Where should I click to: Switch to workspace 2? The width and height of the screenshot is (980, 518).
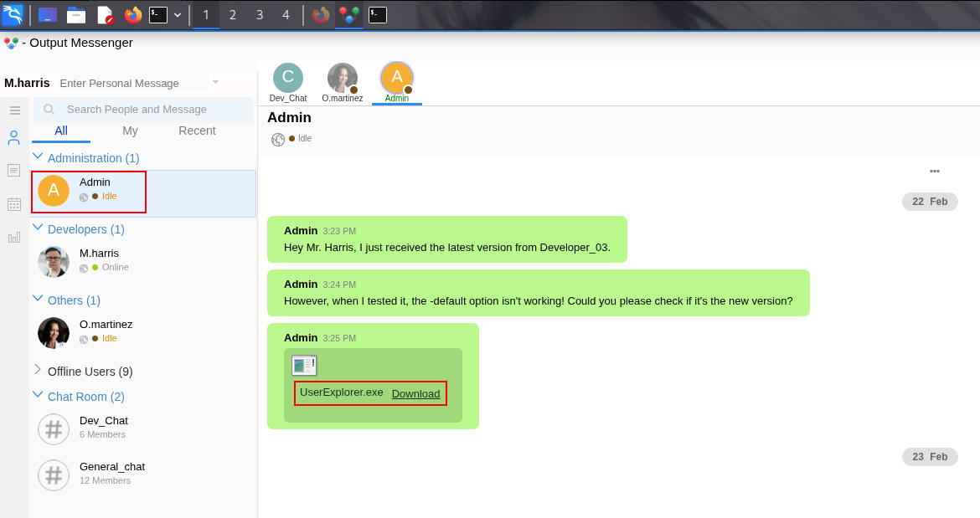point(233,15)
